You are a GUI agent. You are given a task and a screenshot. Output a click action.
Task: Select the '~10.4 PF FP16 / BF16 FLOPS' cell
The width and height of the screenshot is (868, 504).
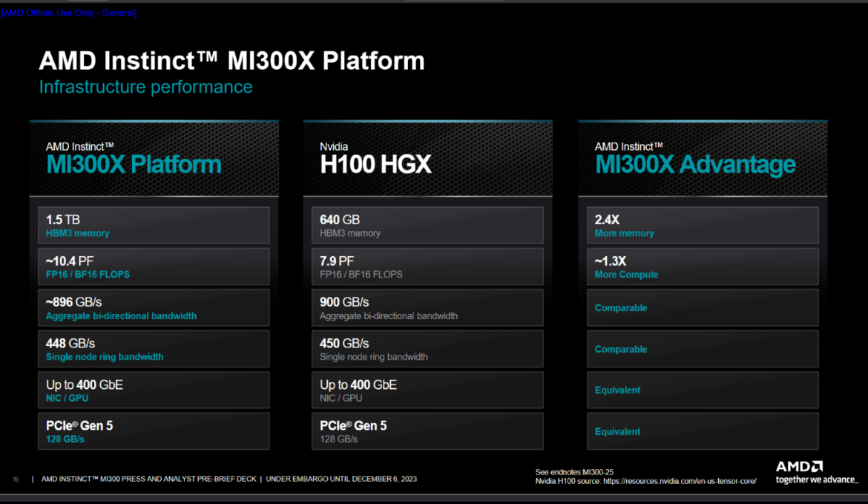(154, 266)
